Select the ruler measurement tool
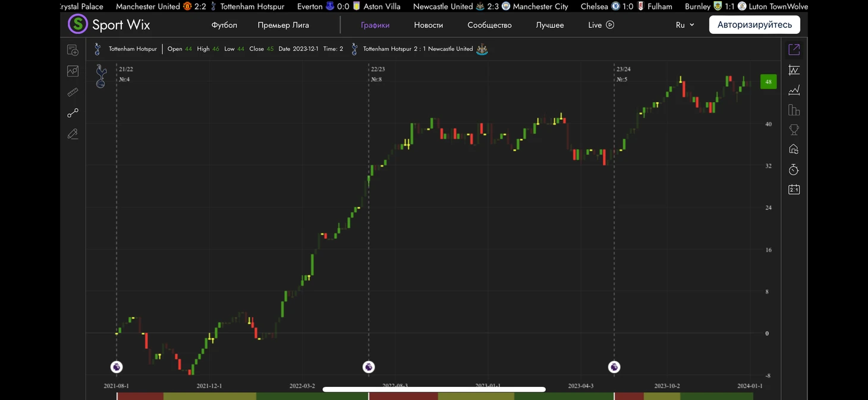868x400 pixels. pyautogui.click(x=73, y=92)
